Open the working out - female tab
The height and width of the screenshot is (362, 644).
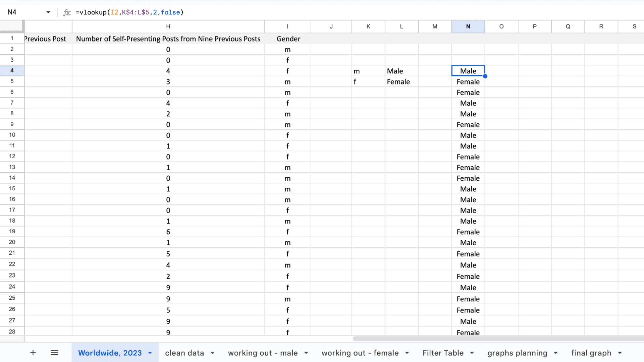click(x=360, y=353)
